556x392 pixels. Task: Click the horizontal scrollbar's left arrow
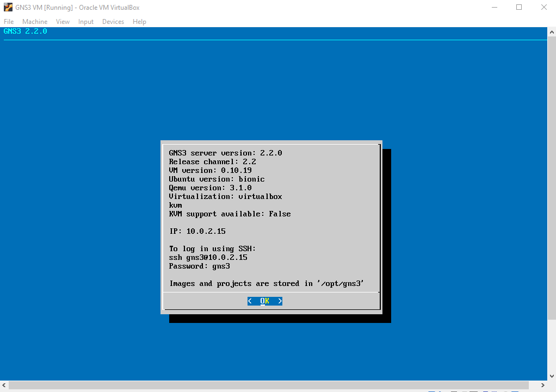tap(4, 385)
